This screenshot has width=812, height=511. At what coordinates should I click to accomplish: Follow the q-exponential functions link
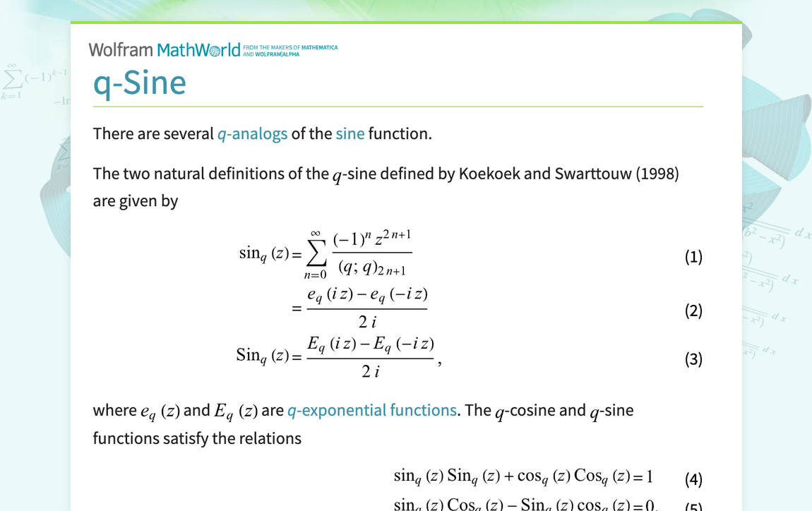(x=371, y=410)
